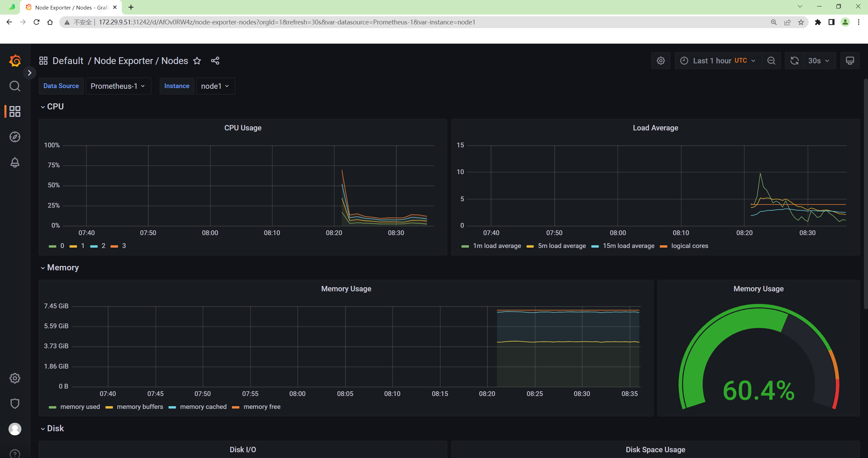The width and height of the screenshot is (868, 458).
Task: Bookmark this page with star icon
Action: click(801, 22)
